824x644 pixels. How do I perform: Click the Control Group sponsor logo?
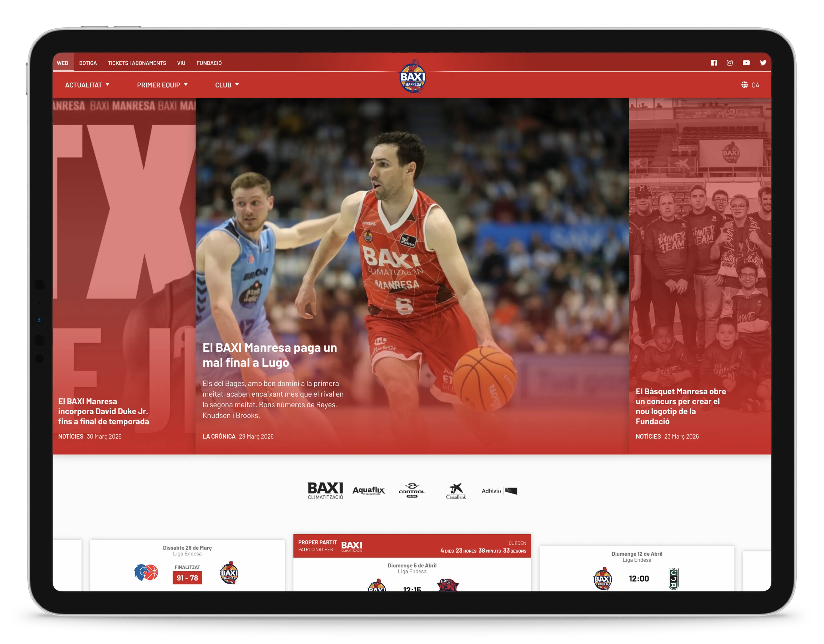pos(412,490)
